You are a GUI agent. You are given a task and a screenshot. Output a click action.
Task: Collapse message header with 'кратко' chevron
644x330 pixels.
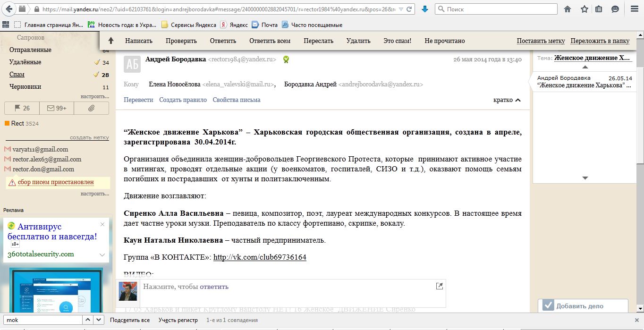pyautogui.click(x=507, y=100)
